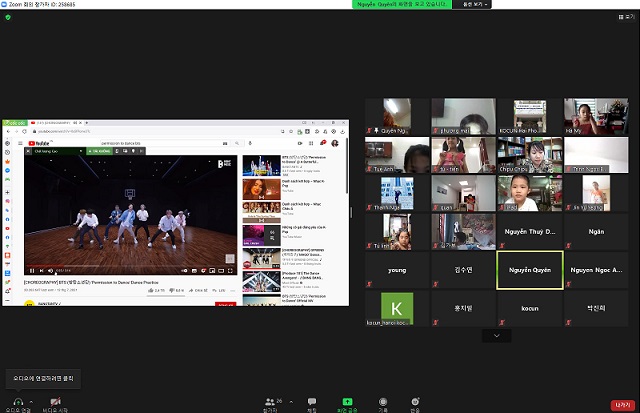Viewport: 640px width, 413px height.
Task: Select the Nguyễn Quyên highlighted participant tile
Action: (x=530, y=270)
